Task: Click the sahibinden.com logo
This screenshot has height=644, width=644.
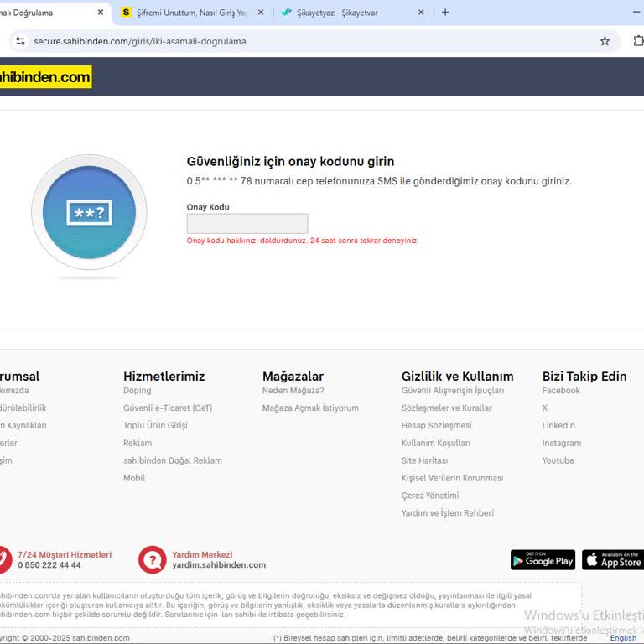Action: tap(45, 77)
